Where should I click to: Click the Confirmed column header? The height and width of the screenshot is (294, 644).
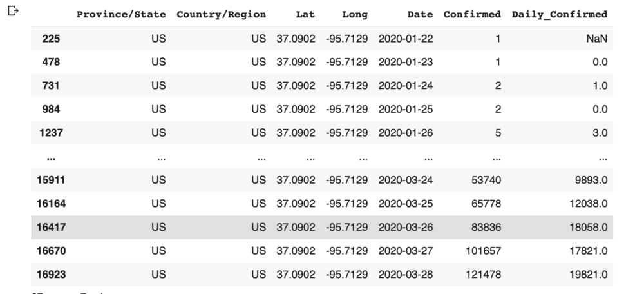click(472, 14)
